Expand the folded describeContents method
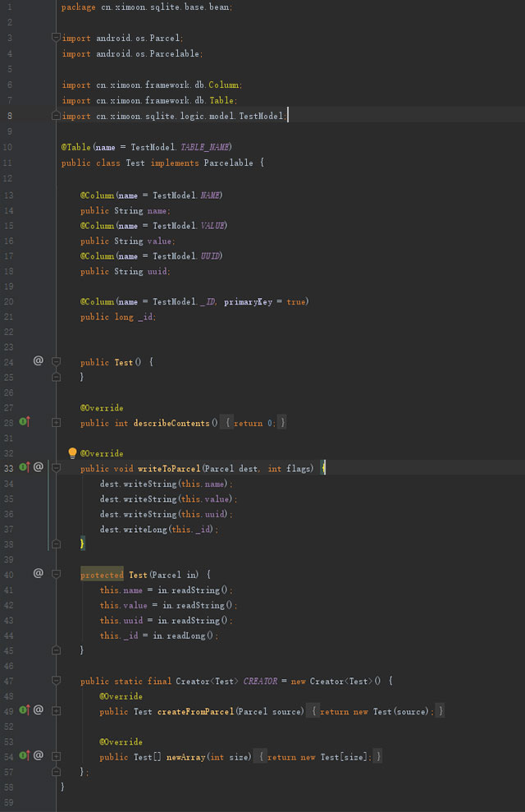The image size is (525, 812). 57,423
